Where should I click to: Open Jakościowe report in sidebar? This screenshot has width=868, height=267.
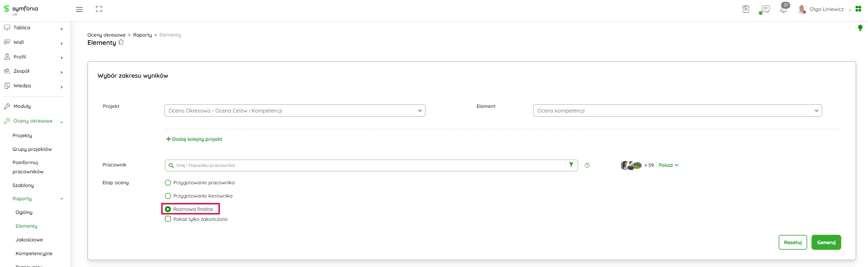[x=29, y=240]
